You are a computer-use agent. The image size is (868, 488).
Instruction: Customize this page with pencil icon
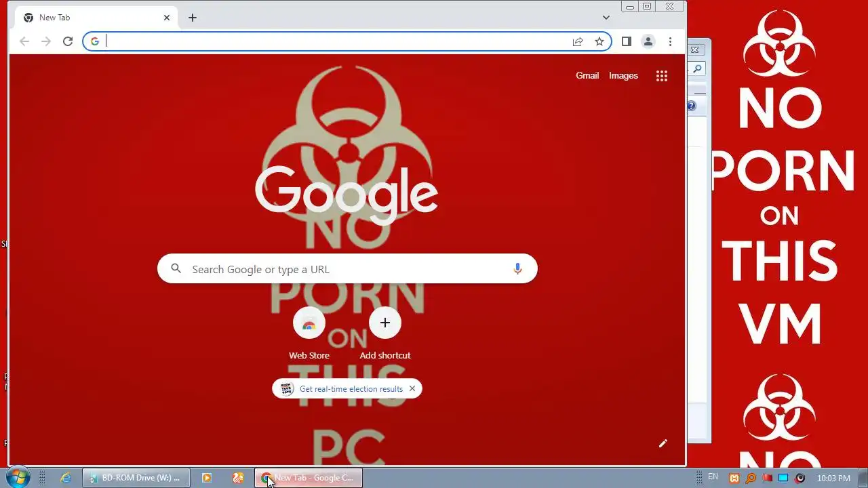[663, 444]
